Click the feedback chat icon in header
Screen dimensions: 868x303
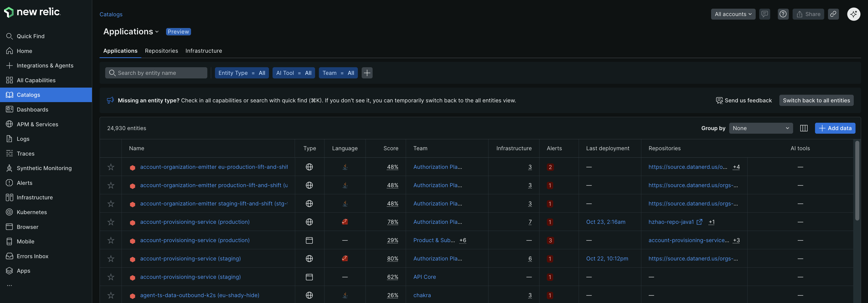764,14
